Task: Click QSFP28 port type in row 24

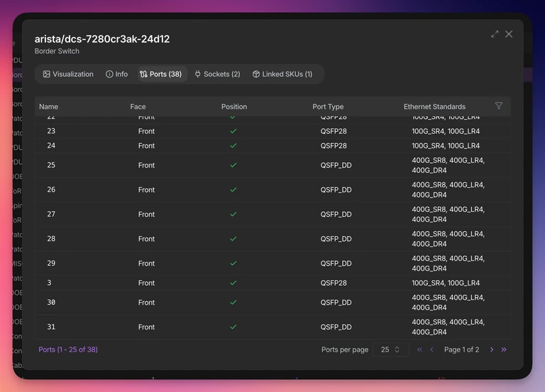Action: click(x=334, y=146)
